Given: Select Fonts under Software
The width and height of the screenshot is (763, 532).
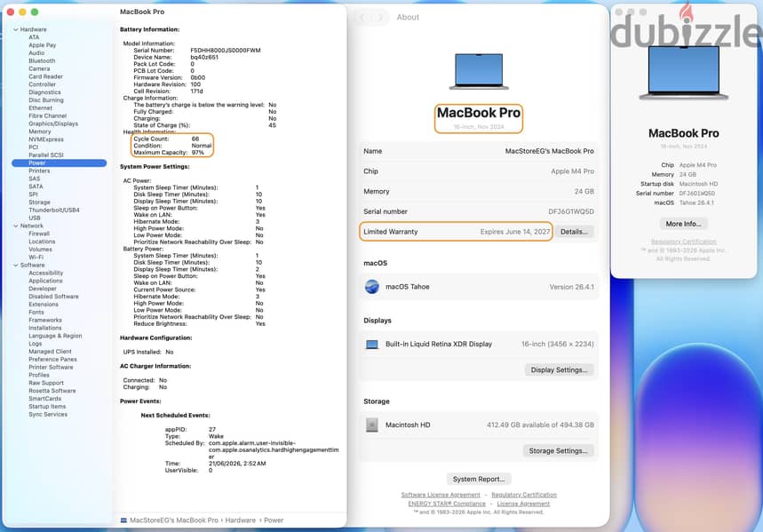Looking at the screenshot, I should pyautogui.click(x=36, y=312).
